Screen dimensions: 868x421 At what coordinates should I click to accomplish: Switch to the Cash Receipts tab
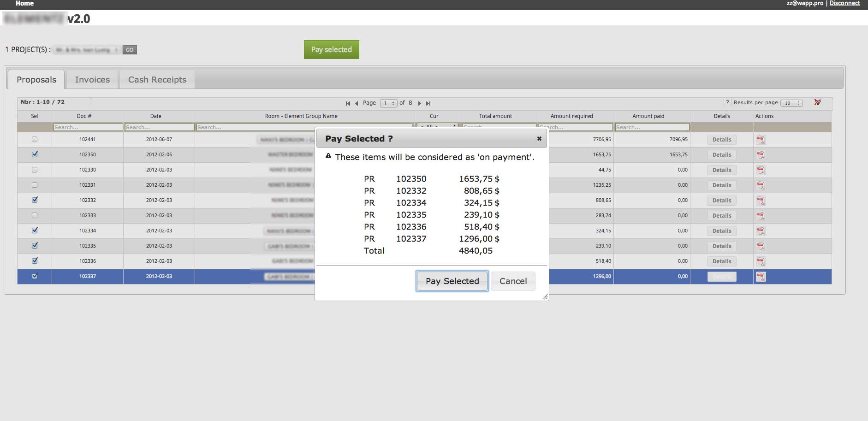pos(157,79)
